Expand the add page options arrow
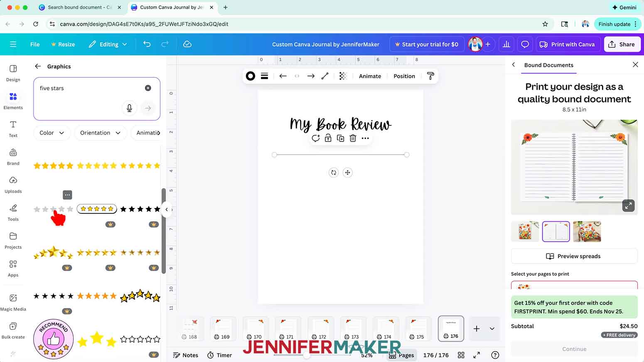Image resolution: width=644 pixels, height=362 pixels. pyautogui.click(x=492, y=329)
